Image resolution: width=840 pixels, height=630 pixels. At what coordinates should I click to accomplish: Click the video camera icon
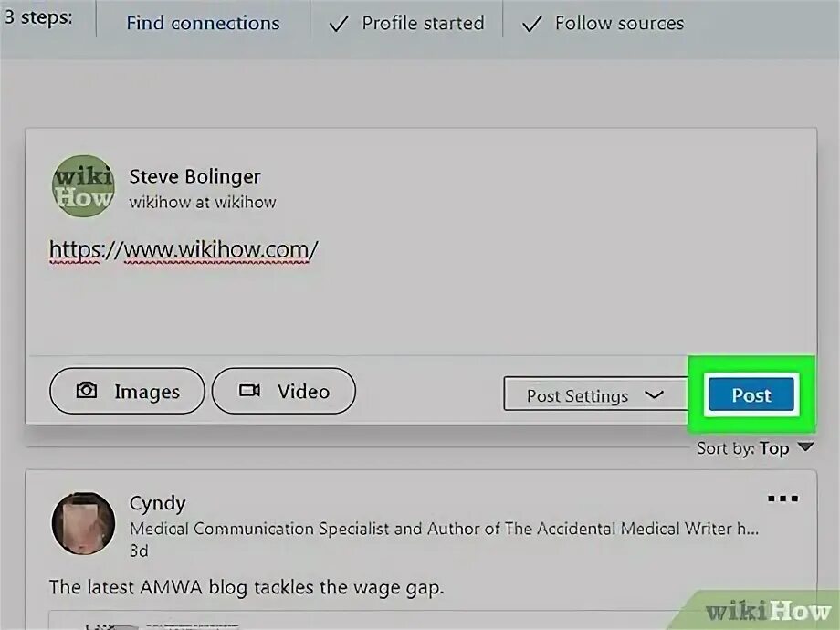pos(249,391)
